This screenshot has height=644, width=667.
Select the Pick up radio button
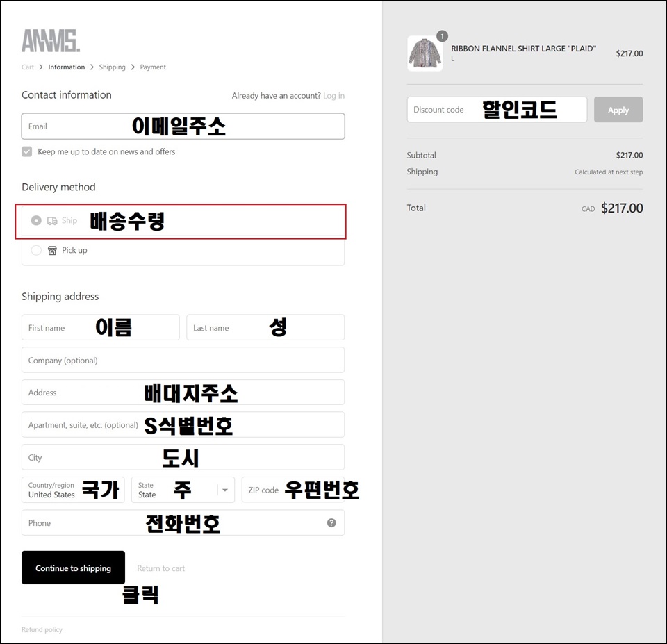(36, 250)
